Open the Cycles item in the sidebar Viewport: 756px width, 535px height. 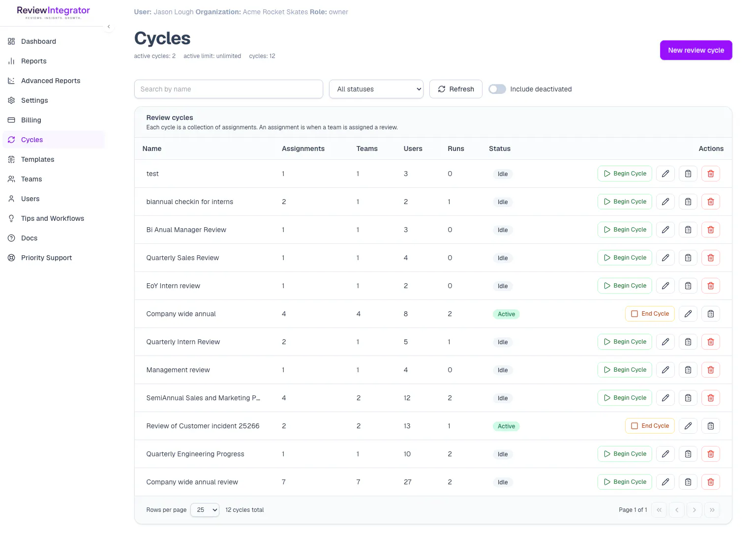(x=53, y=140)
